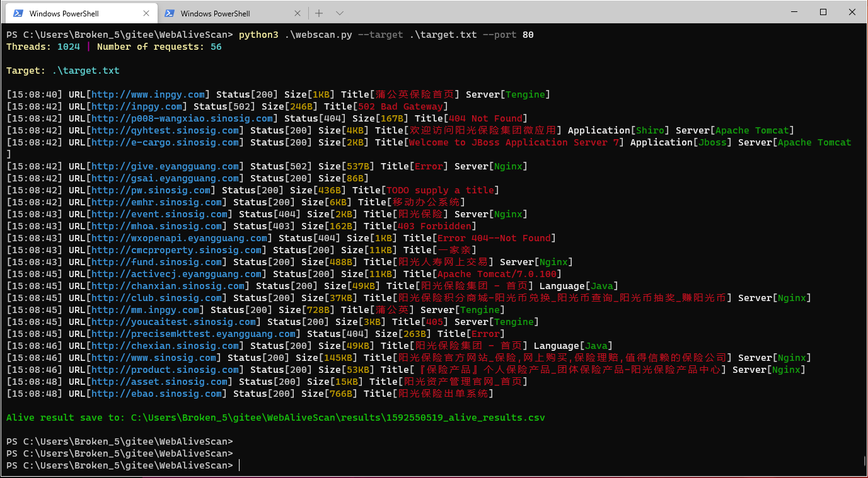Screen dimensions: 868x478
Task: Click URL http://fund.sinosig.com
Action: [157, 262]
